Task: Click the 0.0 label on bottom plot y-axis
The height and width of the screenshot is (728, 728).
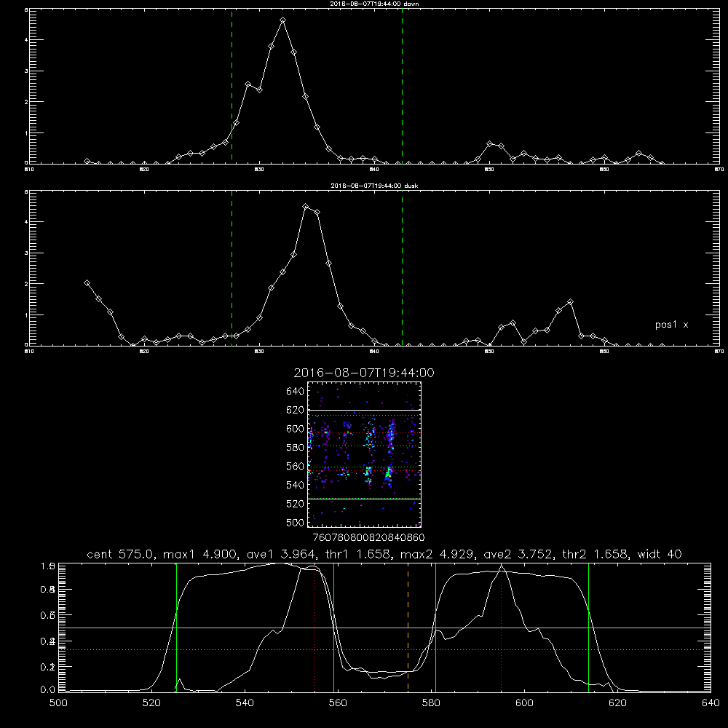Action: pyautogui.click(x=48, y=690)
